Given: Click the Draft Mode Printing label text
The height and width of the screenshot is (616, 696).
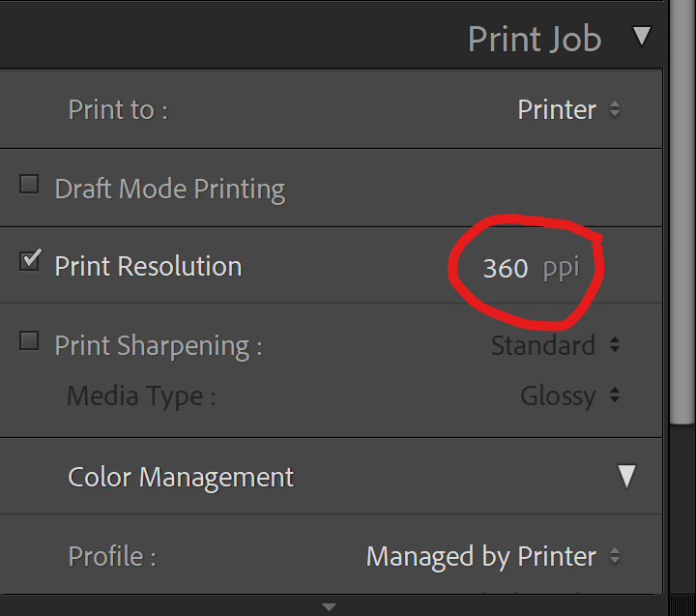Looking at the screenshot, I should click(169, 189).
